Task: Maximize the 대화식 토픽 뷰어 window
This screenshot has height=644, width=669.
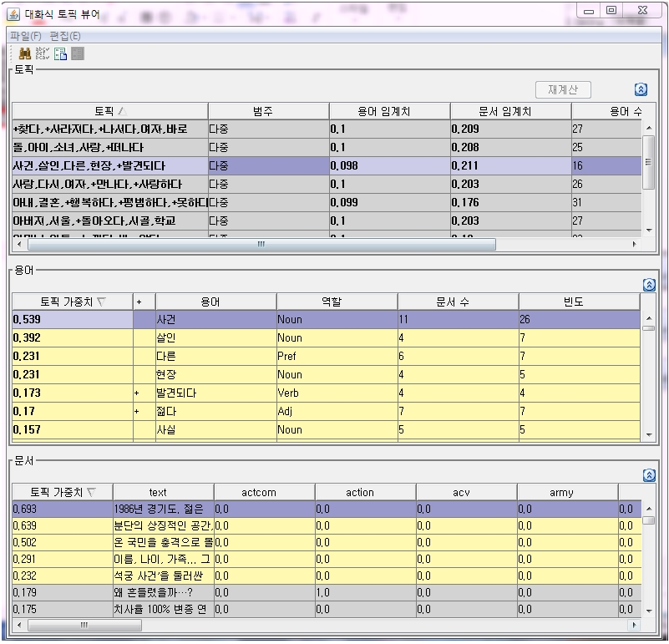Action: coord(611,10)
